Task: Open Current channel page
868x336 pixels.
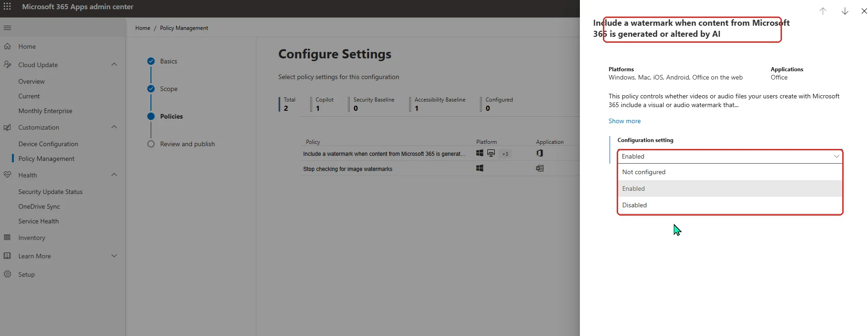Action: point(29,96)
